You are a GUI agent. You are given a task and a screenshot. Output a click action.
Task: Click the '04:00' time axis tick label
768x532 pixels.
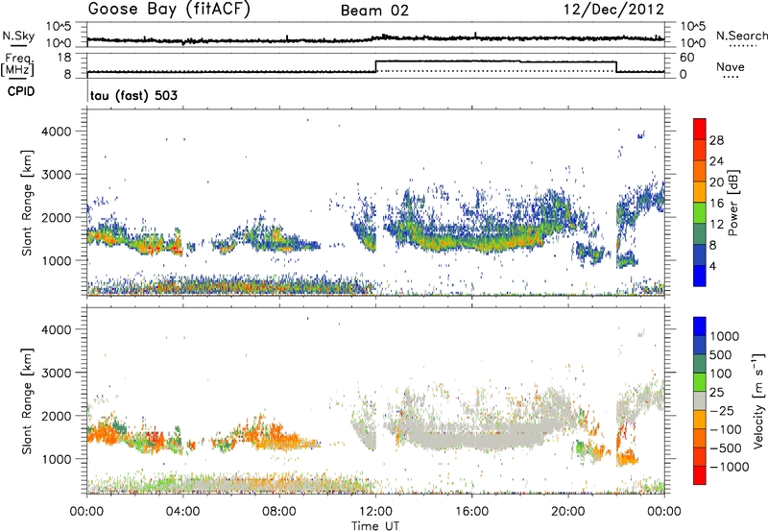pos(182,512)
